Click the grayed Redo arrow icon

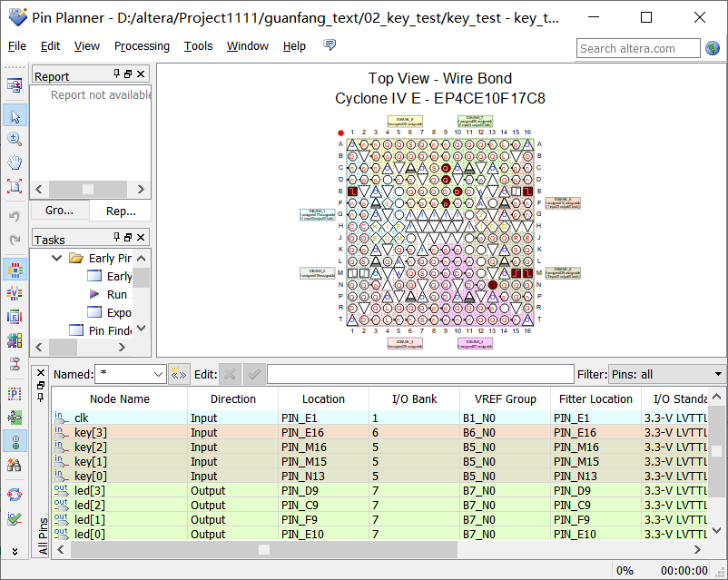coord(15,240)
